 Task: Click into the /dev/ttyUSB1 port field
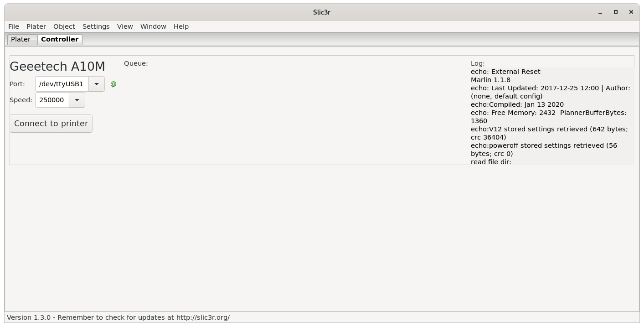62,84
